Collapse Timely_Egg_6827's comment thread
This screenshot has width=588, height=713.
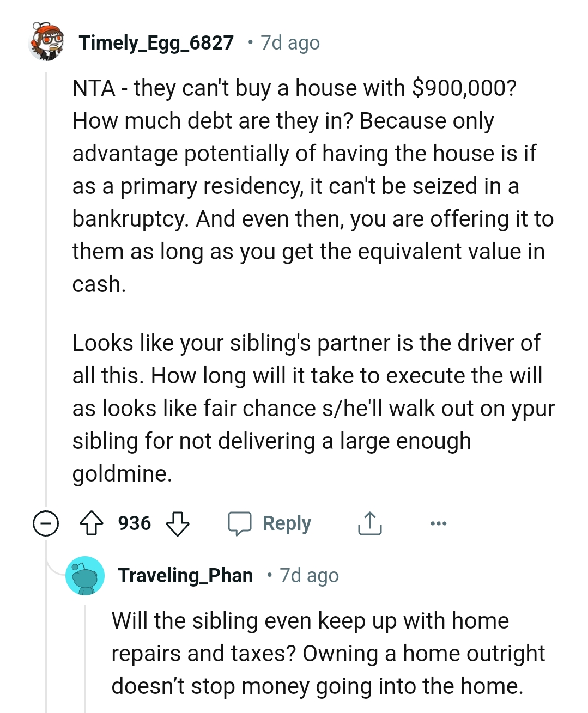point(46,523)
